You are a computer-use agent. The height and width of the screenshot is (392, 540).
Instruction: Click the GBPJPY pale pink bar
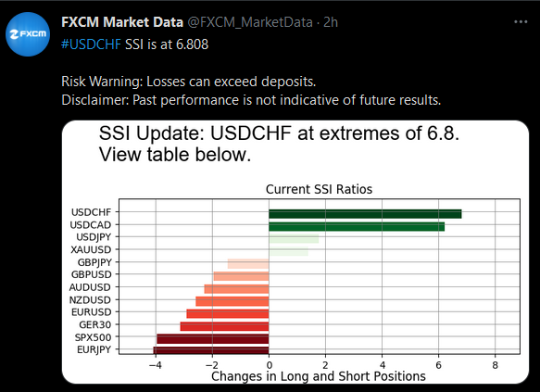[x=248, y=264]
